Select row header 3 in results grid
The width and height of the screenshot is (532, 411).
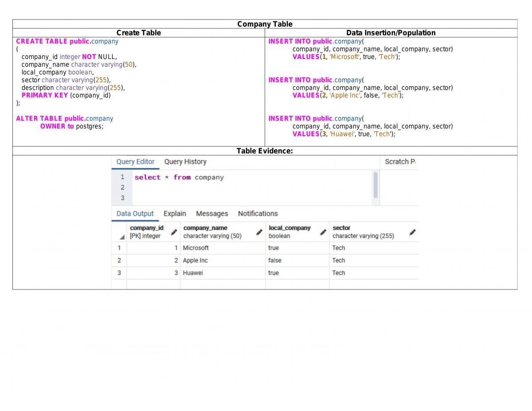[119, 273]
